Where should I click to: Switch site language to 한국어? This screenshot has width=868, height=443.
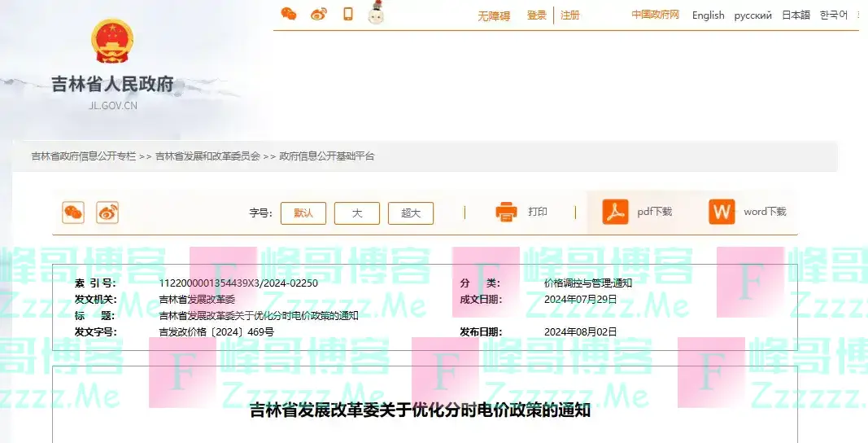834,15
